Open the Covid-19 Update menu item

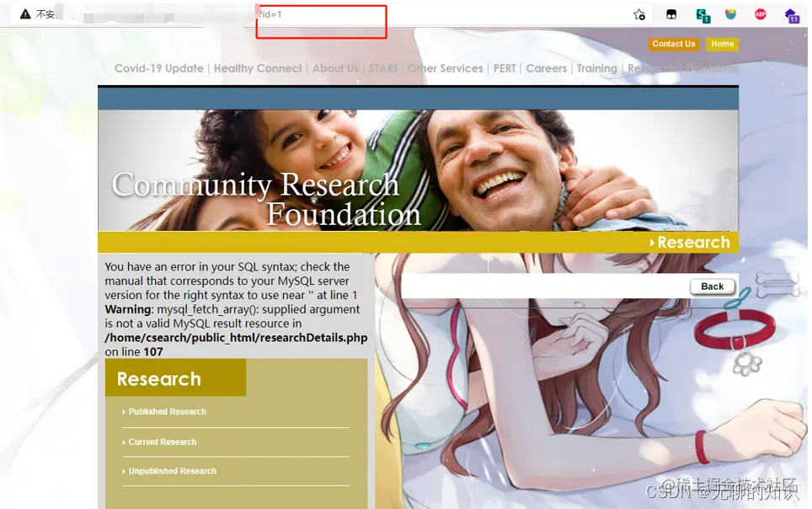[x=159, y=68]
